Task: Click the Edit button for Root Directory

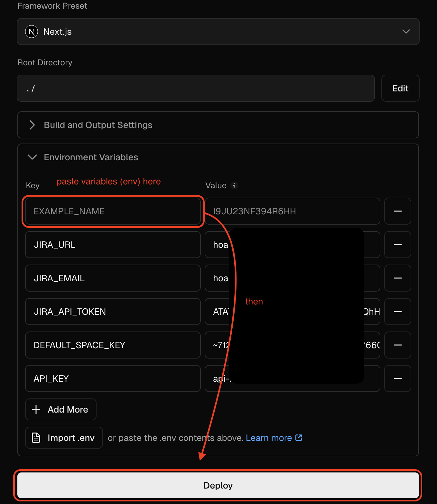Action: [x=400, y=88]
